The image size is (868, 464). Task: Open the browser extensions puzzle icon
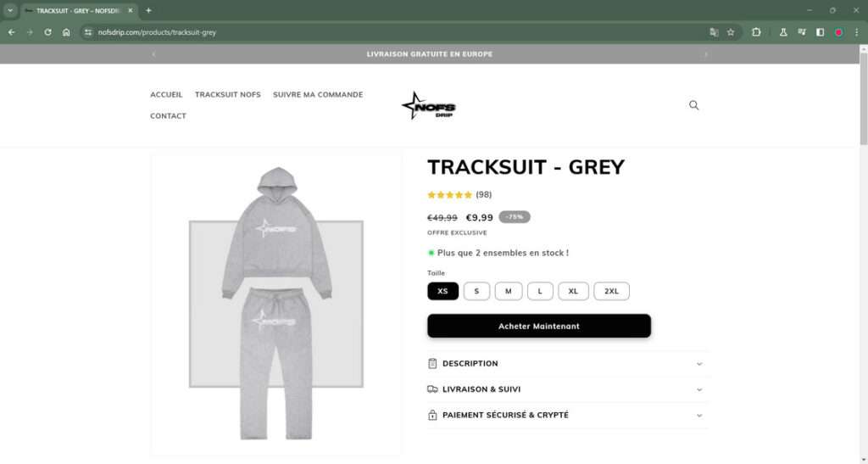pyautogui.click(x=756, y=33)
